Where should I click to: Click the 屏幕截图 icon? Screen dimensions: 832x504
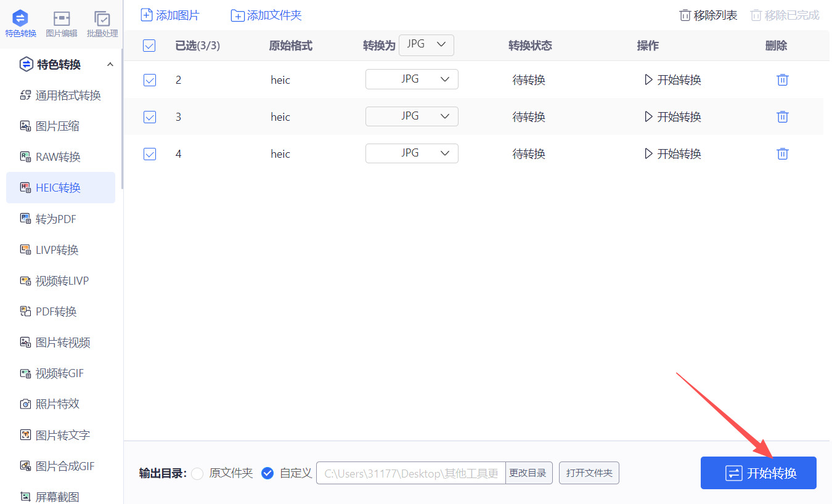(25, 497)
